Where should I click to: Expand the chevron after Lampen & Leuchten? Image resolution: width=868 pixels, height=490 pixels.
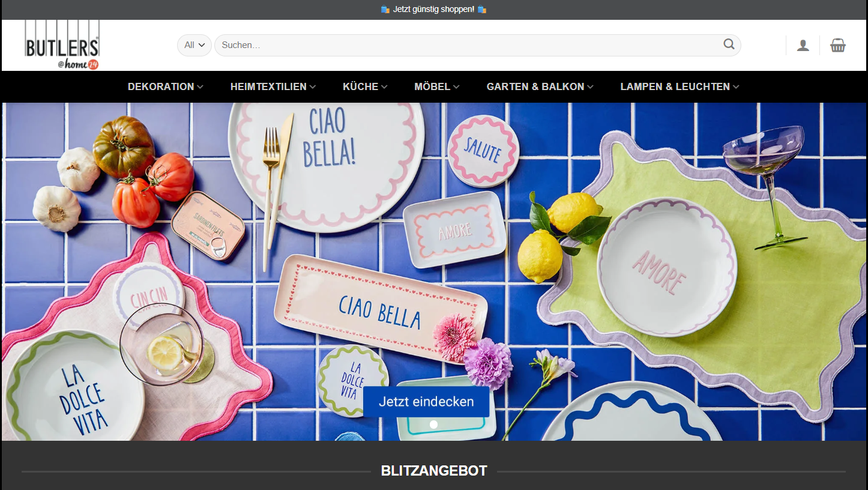point(736,87)
